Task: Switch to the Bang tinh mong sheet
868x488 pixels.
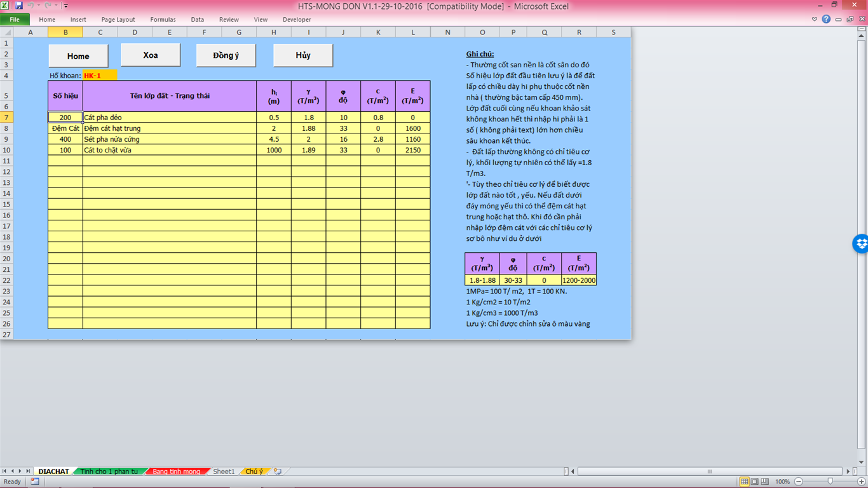Action: [x=176, y=471]
